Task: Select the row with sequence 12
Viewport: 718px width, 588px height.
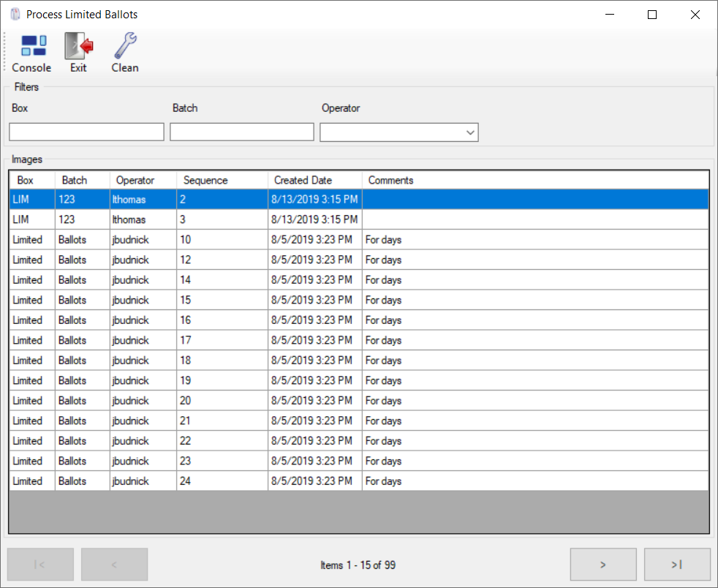Action: (x=359, y=260)
